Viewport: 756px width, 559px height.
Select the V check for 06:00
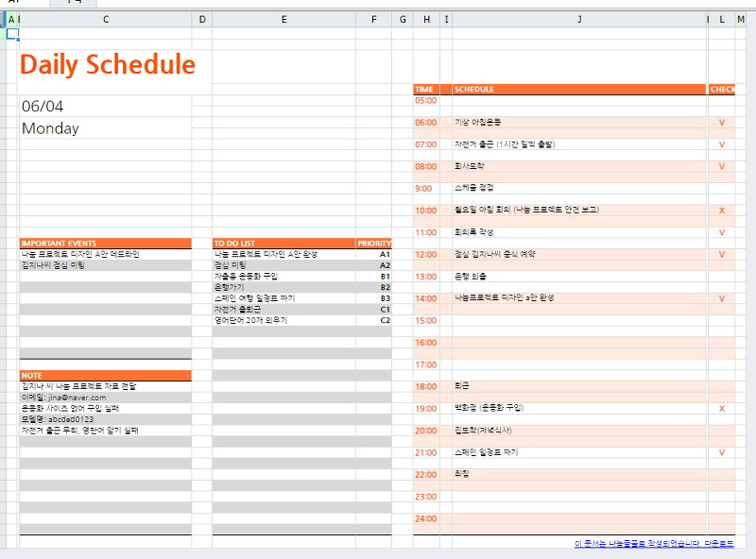click(722, 123)
